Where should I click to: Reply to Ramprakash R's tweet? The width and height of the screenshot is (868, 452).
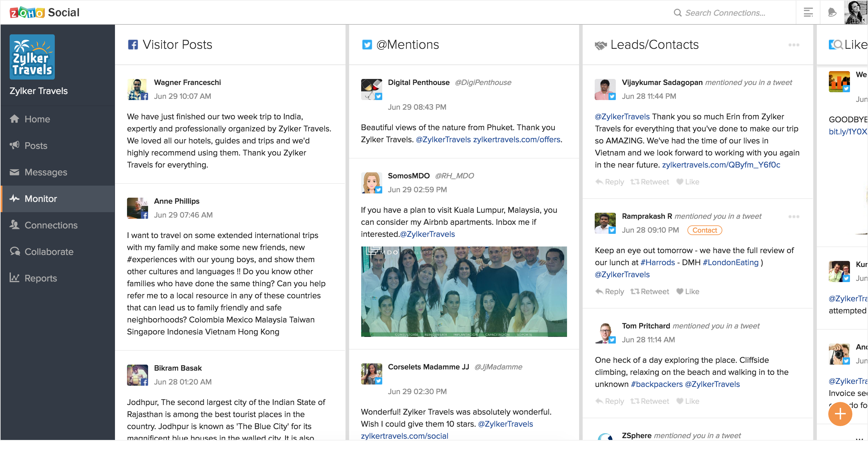coord(609,291)
